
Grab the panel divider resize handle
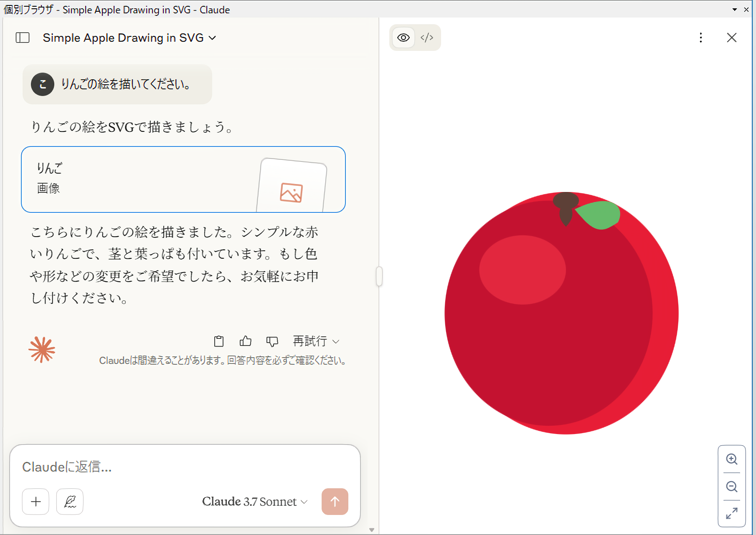[x=379, y=276]
